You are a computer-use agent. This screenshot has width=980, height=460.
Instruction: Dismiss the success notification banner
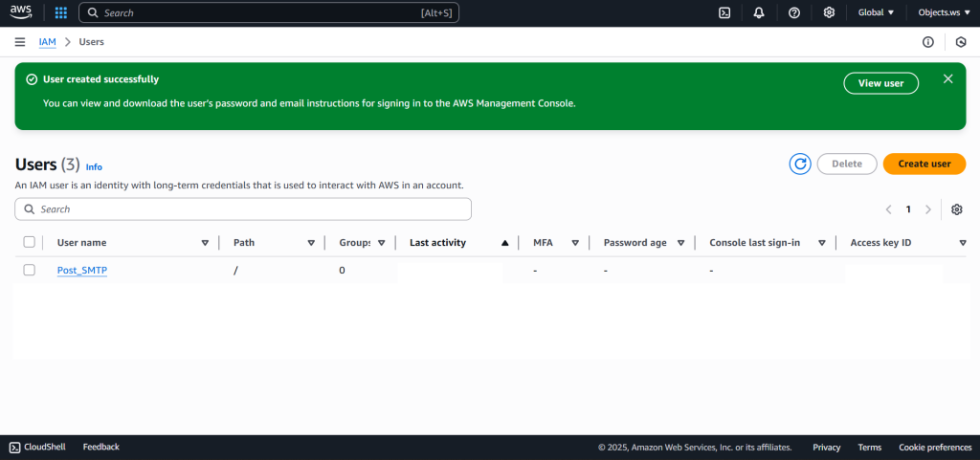[x=947, y=79]
